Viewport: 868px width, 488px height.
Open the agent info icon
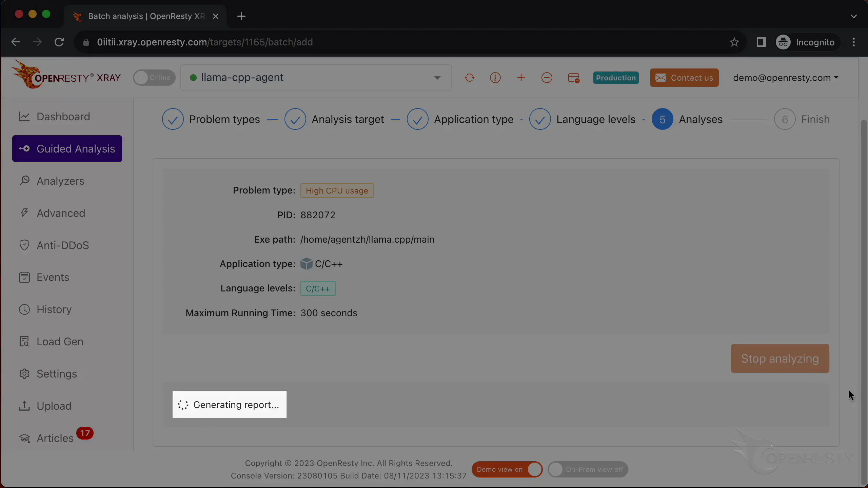pos(495,78)
